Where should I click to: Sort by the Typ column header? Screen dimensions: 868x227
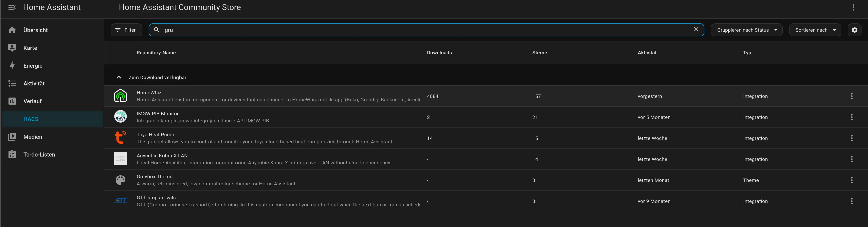point(747,53)
